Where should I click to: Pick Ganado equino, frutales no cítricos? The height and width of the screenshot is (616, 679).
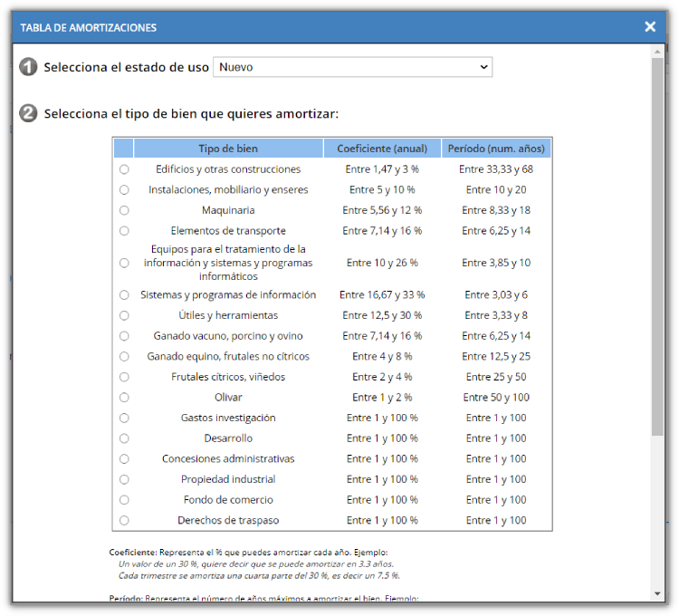124,357
